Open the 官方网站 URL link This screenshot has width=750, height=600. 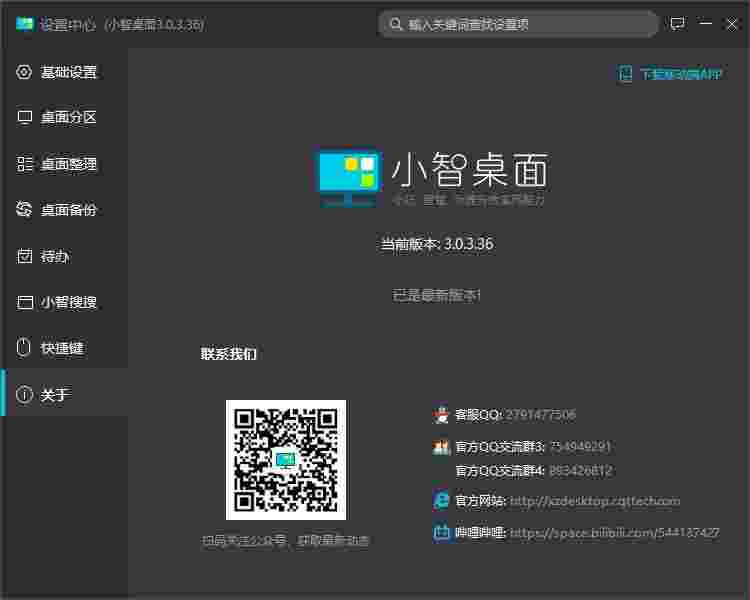click(595, 501)
